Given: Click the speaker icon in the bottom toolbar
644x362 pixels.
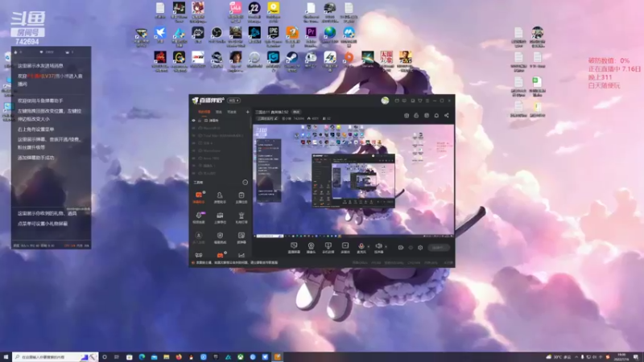Looking at the screenshot, I should [378, 248].
